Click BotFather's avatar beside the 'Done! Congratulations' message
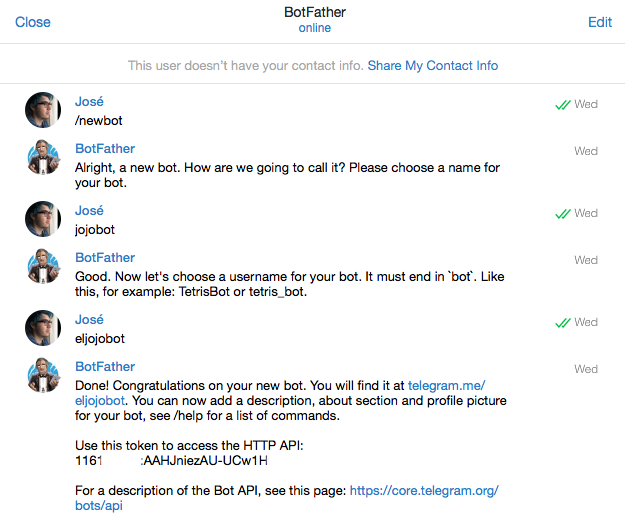This screenshot has width=625, height=520. pyautogui.click(x=43, y=376)
